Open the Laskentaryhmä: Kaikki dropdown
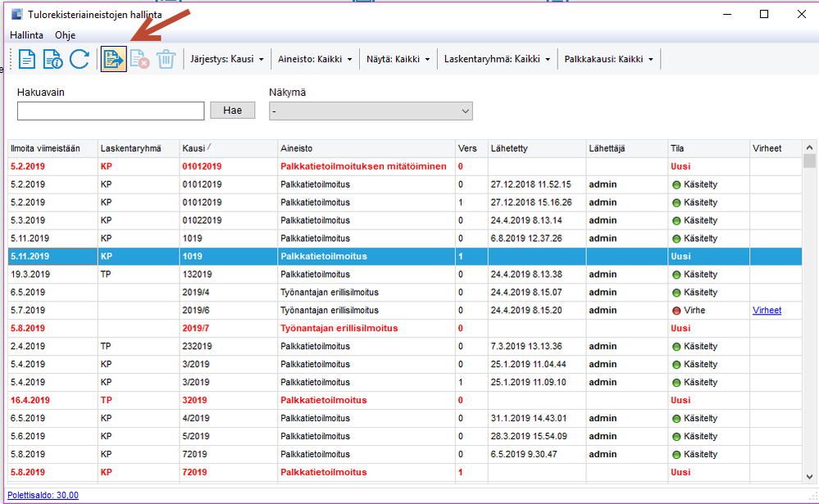This screenshot has width=819, height=504. tap(497, 59)
